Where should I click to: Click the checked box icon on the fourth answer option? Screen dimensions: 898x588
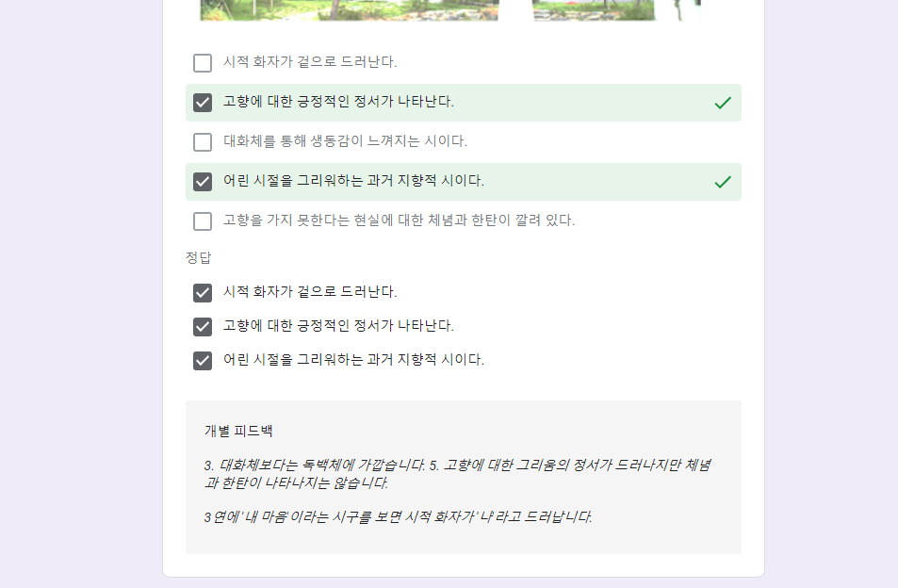click(202, 181)
